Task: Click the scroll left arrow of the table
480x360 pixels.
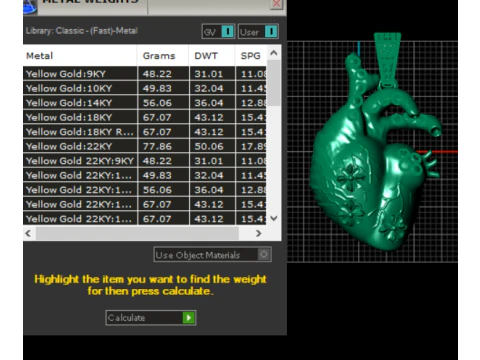Action: pos(28,233)
